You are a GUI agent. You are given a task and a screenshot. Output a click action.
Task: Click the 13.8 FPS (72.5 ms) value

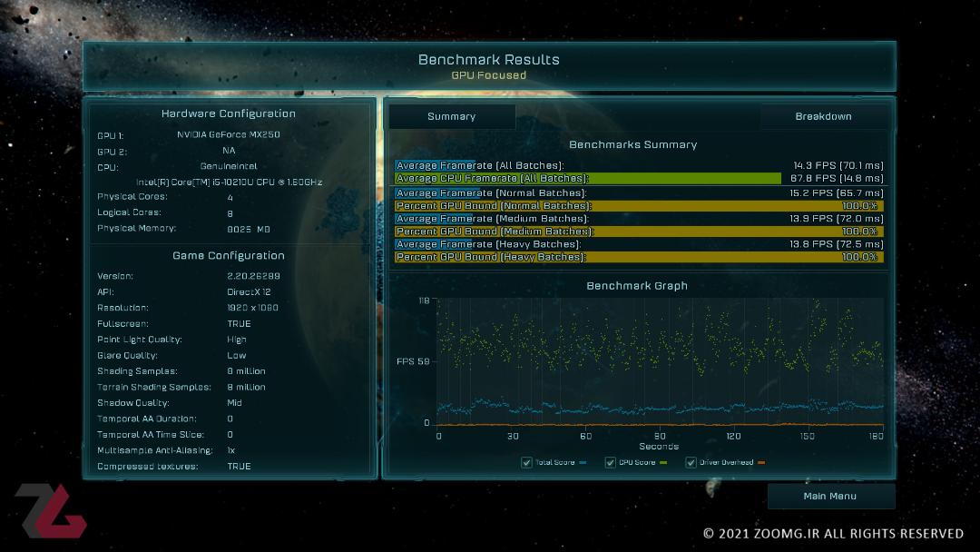(837, 244)
